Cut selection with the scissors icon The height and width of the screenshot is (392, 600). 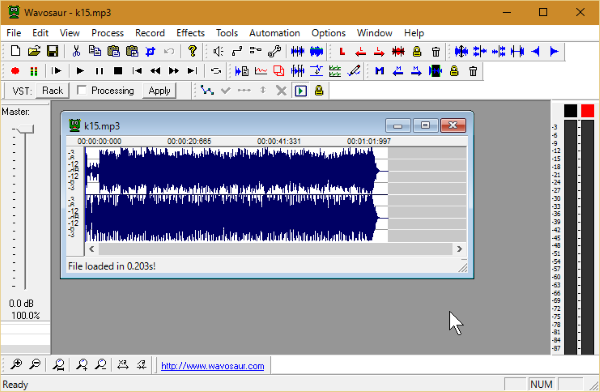[x=76, y=51]
